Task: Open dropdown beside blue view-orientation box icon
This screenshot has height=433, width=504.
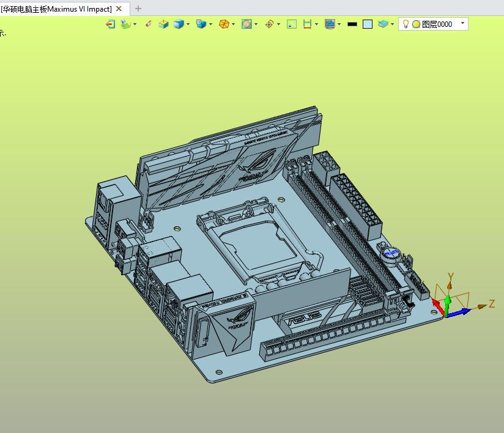Action: (211, 24)
